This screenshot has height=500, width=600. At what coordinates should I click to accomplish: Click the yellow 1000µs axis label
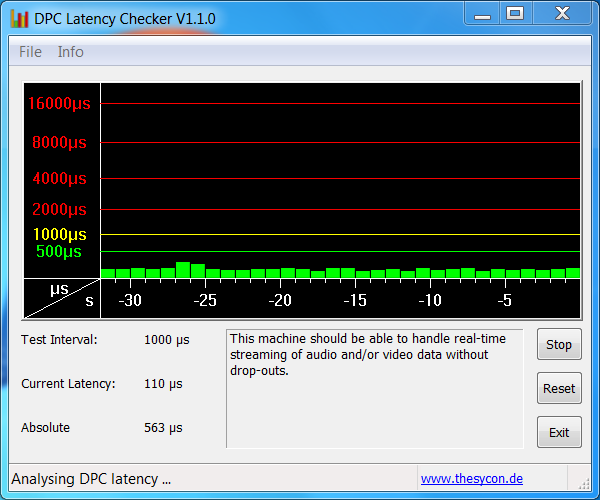tap(60, 235)
